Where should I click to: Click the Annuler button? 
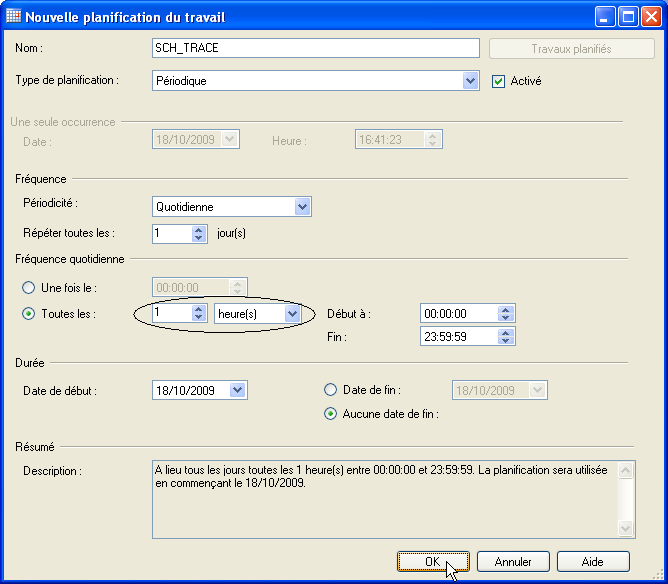click(512, 561)
